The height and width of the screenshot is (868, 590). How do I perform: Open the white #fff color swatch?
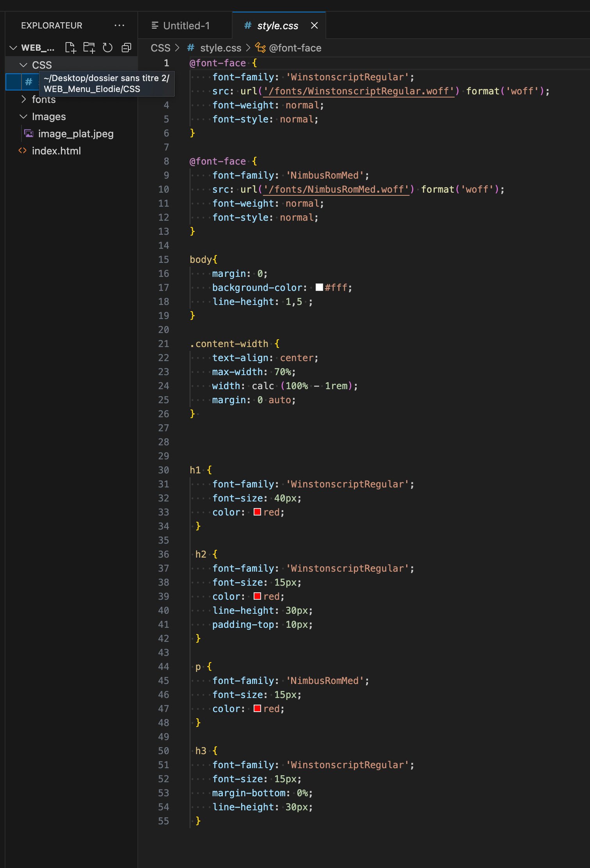pyautogui.click(x=319, y=287)
